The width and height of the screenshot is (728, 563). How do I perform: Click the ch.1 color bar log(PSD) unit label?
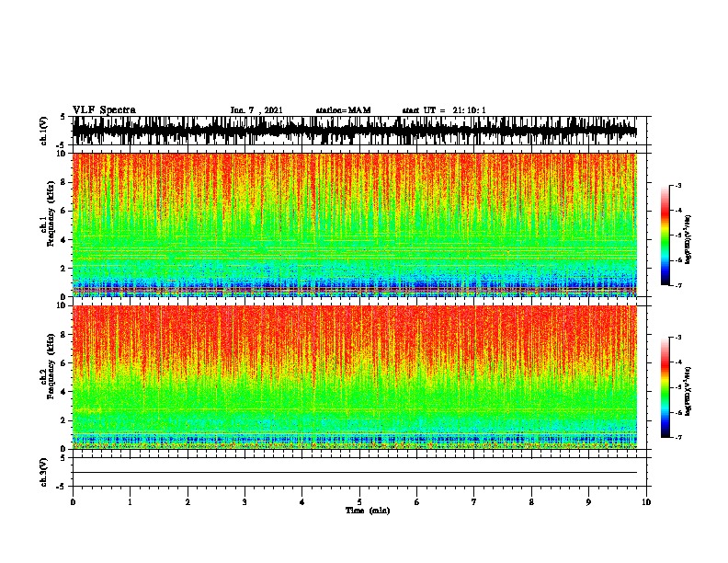click(x=688, y=240)
